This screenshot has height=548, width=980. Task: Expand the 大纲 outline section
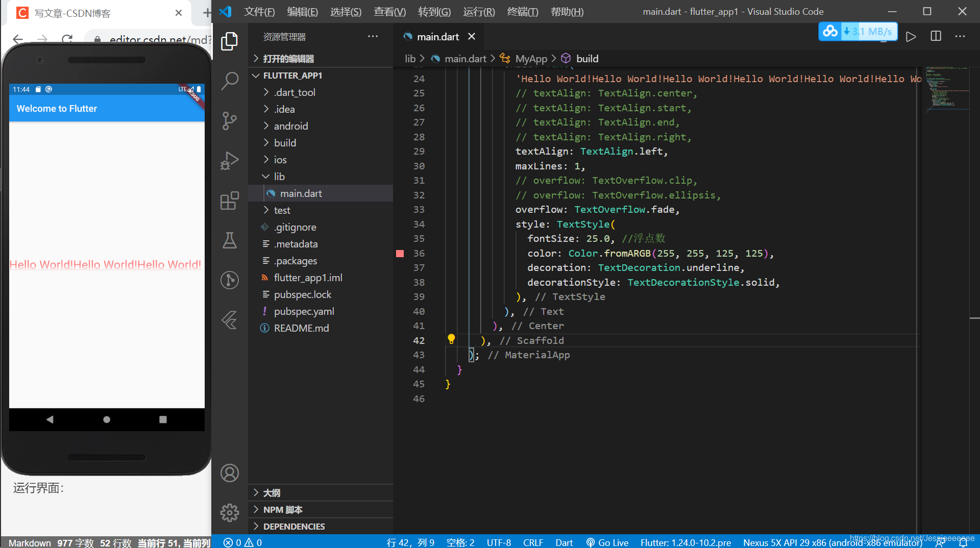click(321, 493)
